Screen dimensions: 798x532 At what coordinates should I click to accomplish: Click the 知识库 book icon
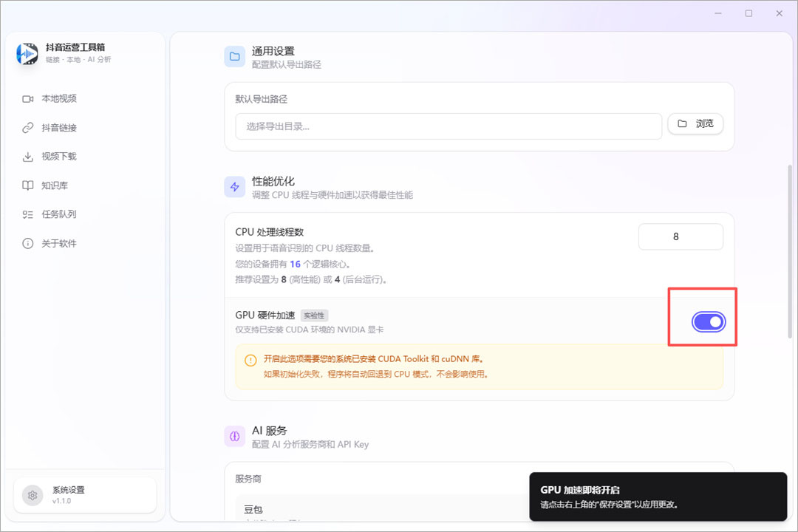pos(27,185)
